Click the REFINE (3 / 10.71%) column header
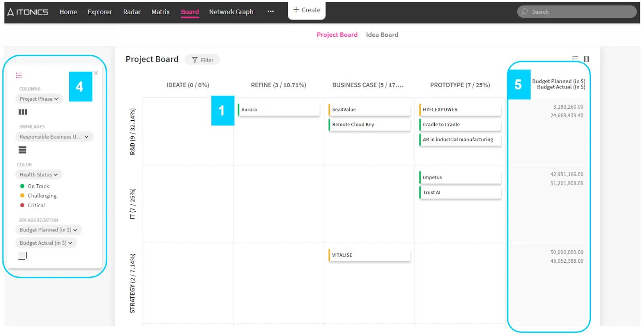The image size is (644, 336). 279,85
